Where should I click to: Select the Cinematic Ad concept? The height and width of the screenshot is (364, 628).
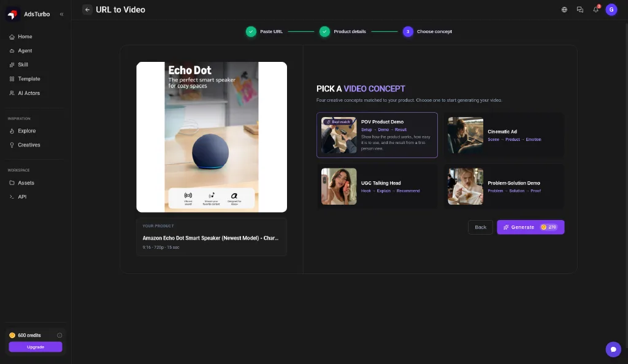[x=504, y=135]
